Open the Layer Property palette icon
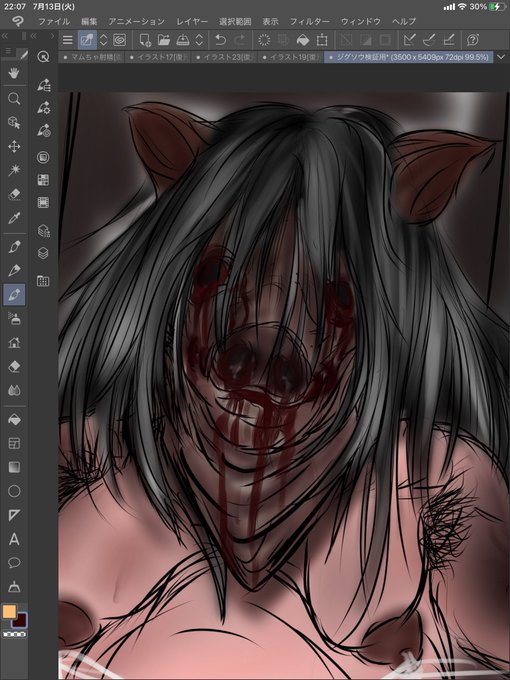Viewport: 510px width, 680px height. (43, 230)
